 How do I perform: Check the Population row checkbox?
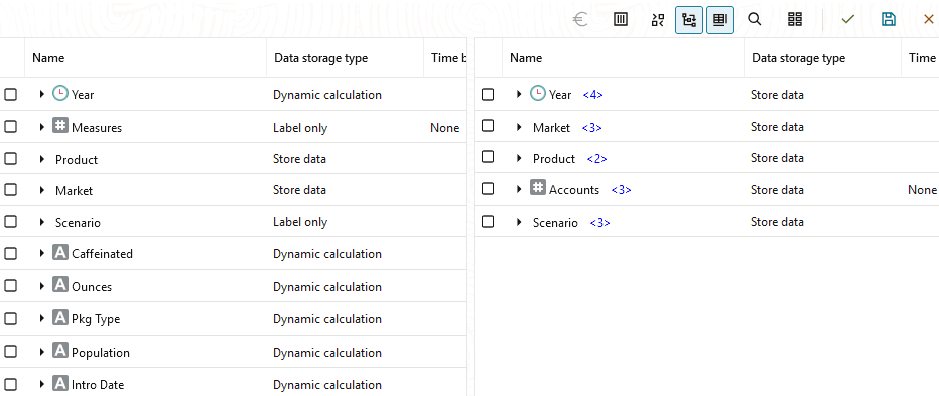pos(10,352)
